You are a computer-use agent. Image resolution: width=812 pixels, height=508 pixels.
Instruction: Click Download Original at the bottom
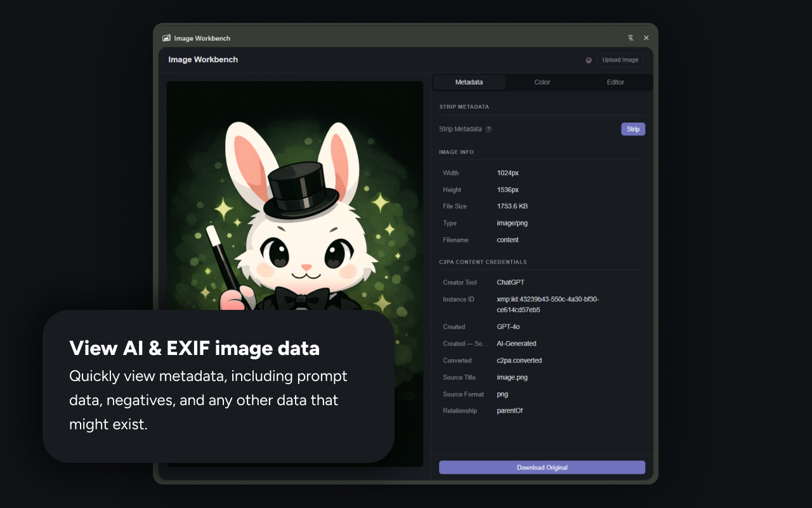tap(542, 467)
